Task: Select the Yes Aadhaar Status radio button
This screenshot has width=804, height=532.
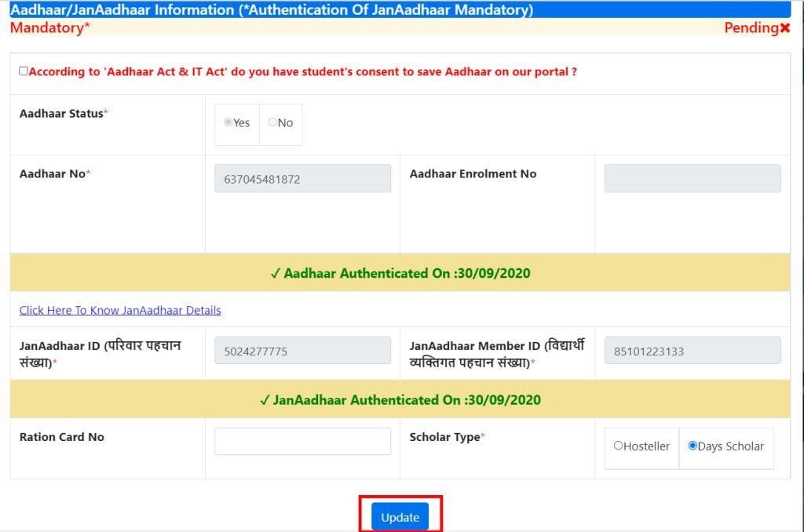Action: pyautogui.click(x=228, y=122)
